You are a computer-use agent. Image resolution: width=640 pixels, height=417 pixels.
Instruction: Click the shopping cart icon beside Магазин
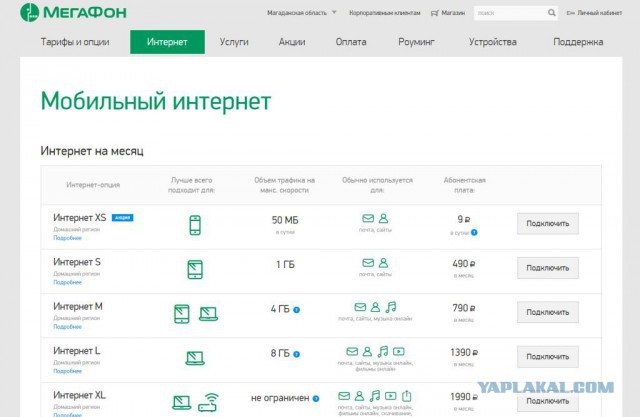pyautogui.click(x=435, y=13)
